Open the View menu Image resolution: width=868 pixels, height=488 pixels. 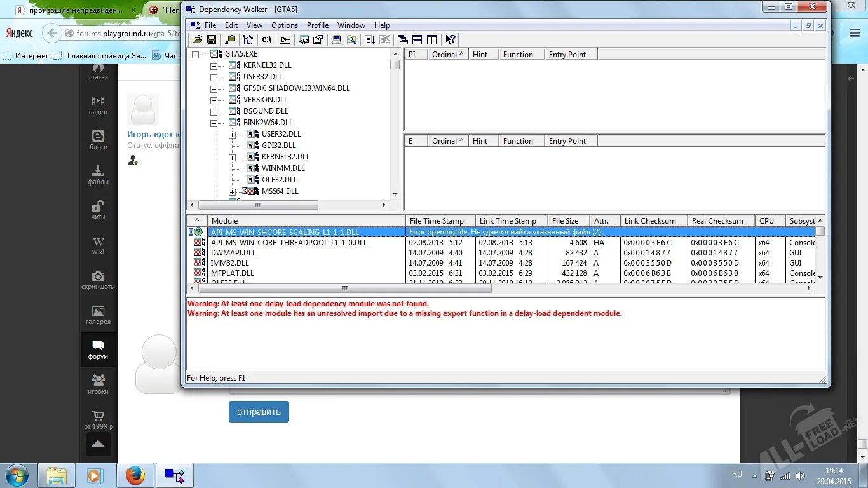[254, 25]
